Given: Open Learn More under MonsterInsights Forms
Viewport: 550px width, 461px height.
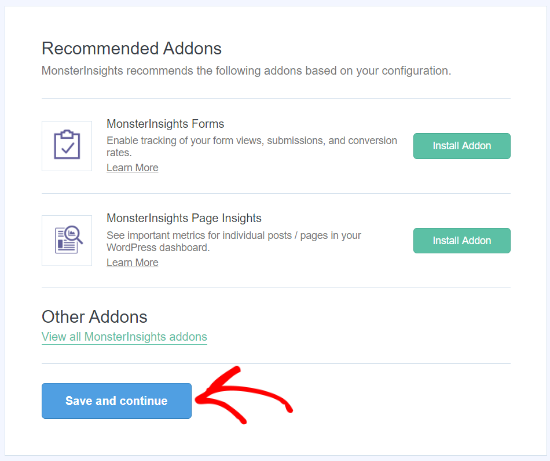Looking at the screenshot, I should tap(132, 168).
